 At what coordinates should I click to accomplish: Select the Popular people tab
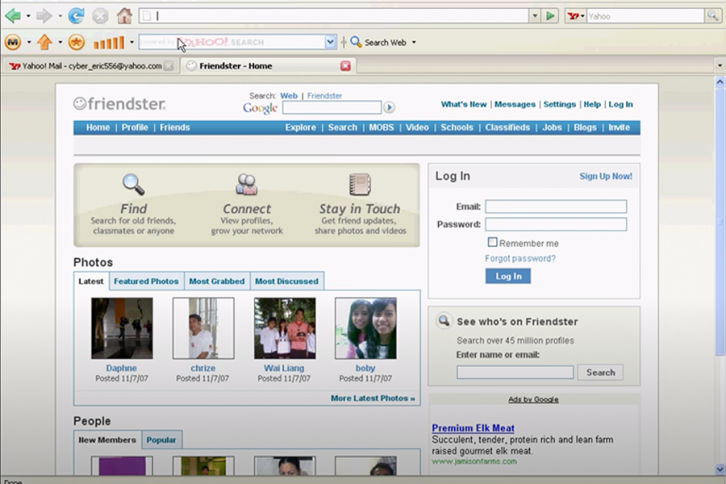point(161,440)
